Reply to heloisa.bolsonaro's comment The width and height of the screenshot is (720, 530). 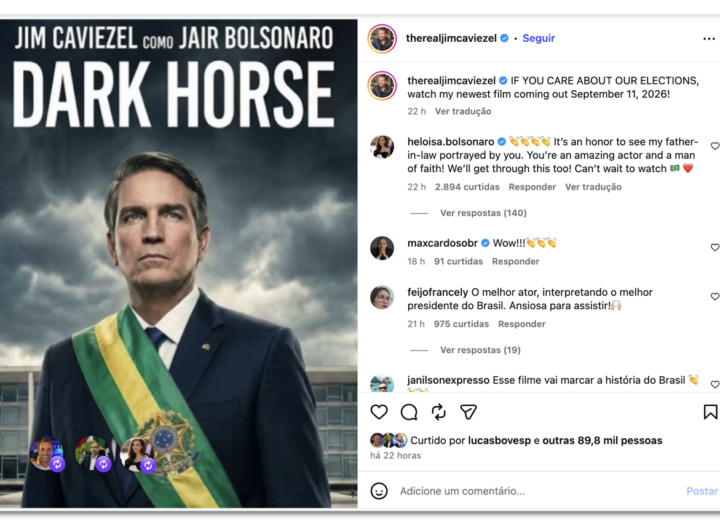click(532, 187)
